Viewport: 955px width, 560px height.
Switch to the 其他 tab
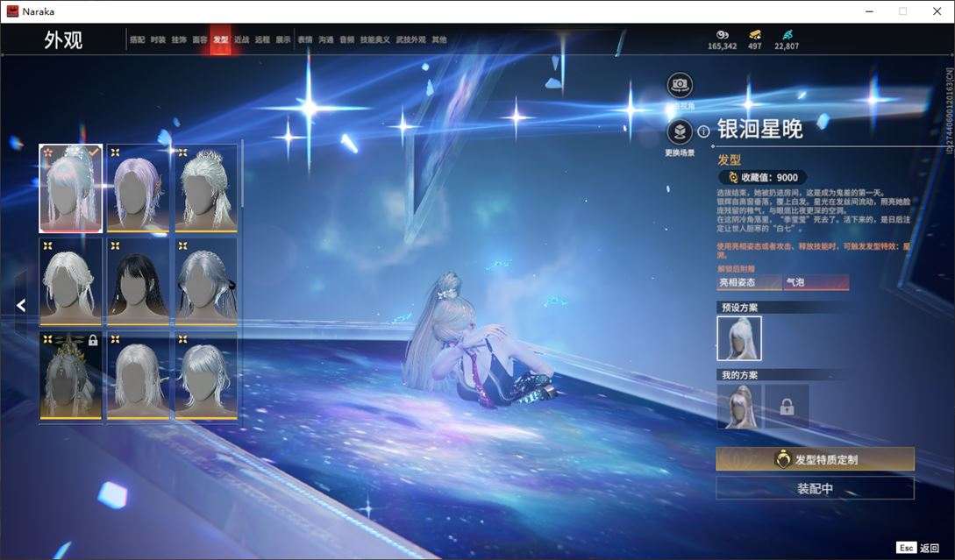click(439, 39)
